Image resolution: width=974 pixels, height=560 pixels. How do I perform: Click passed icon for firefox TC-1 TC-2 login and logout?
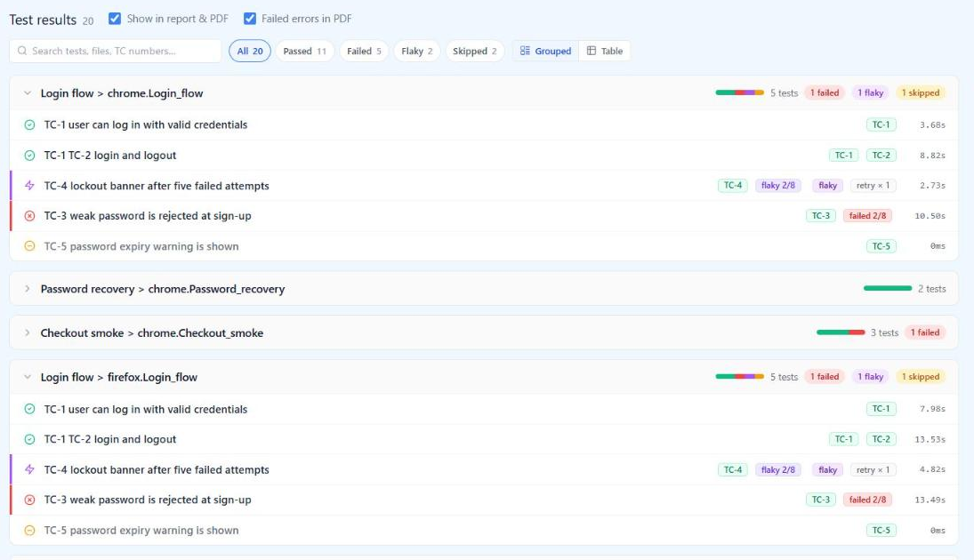click(x=29, y=440)
